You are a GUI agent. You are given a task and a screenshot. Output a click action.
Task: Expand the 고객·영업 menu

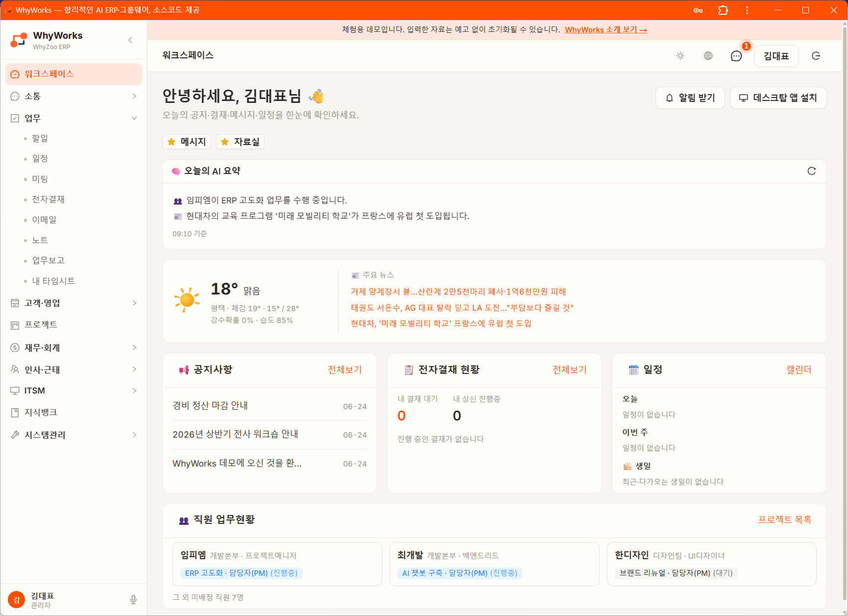tap(73, 303)
